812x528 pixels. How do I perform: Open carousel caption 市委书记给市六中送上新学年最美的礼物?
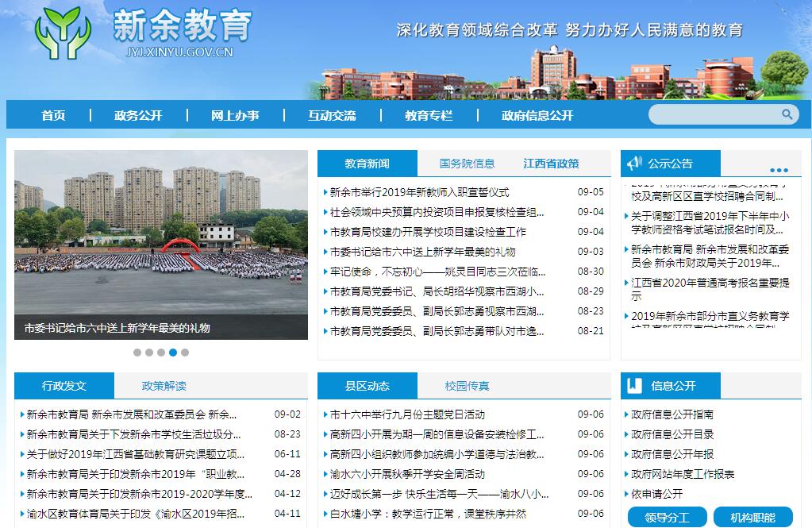117,328
